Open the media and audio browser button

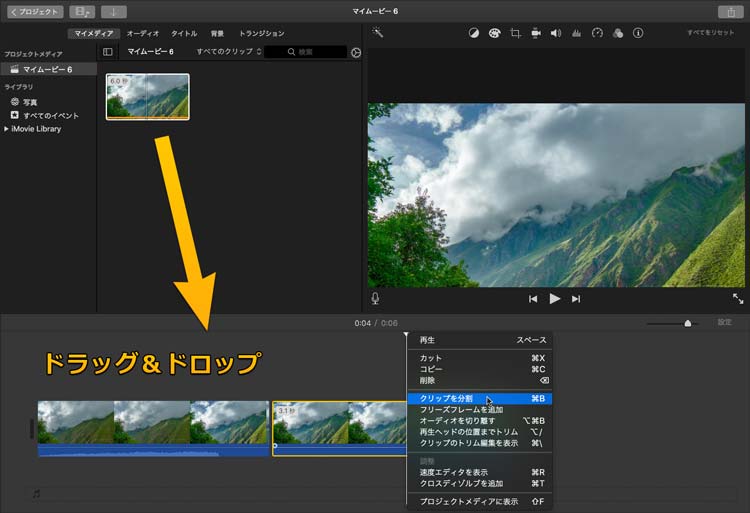(x=82, y=12)
